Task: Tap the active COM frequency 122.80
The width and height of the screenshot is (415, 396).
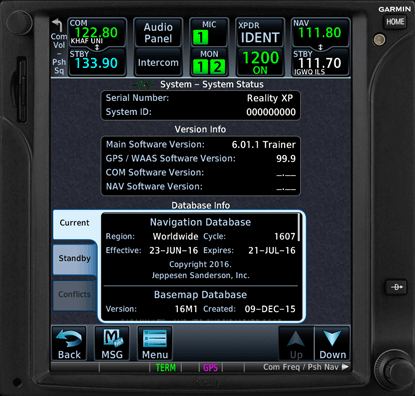Action: pos(97,32)
